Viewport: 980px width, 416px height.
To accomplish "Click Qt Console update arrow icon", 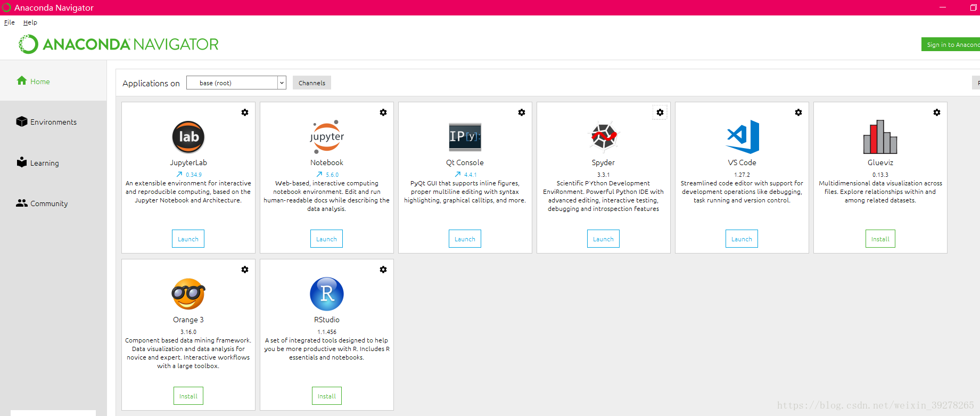I will [x=458, y=174].
